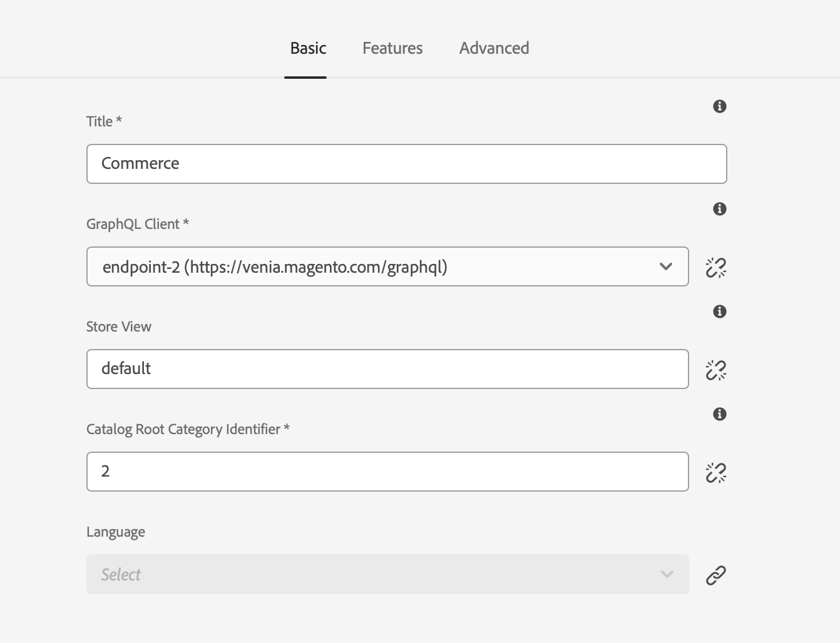
Task: Show info tooltip for GraphQL Client
Action: point(719,209)
